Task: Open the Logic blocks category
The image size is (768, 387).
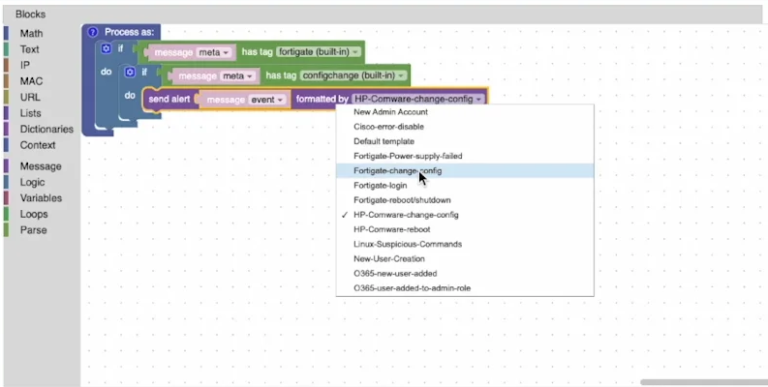Action: [x=32, y=182]
